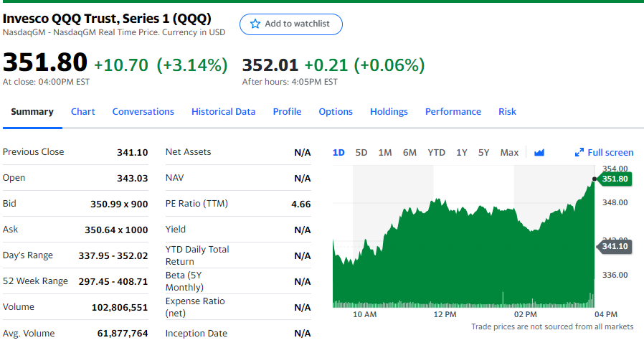The width and height of the screenshot is (644, 353).
Task: Switch to the Risk tab
Action: tap(507, 111)
